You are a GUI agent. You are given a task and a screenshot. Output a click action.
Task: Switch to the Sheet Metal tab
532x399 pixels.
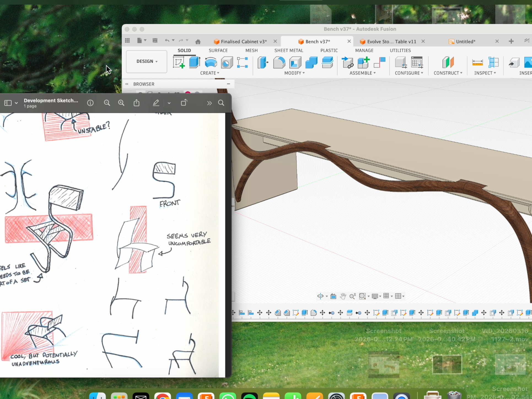coord(289,50)
